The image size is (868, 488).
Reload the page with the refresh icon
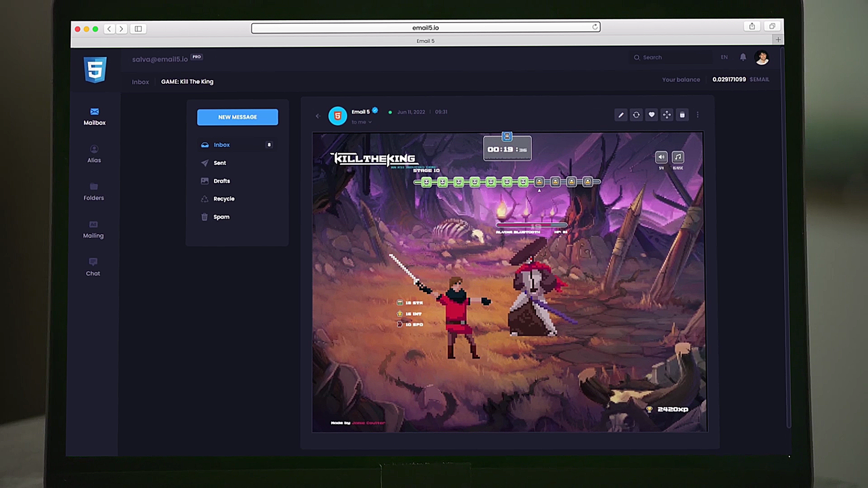pos(594,27)
